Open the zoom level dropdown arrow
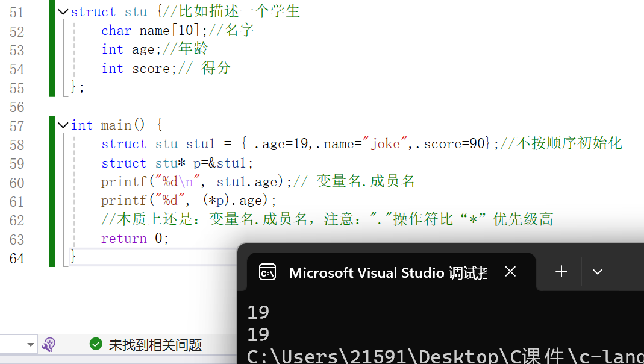 point(30,345)
